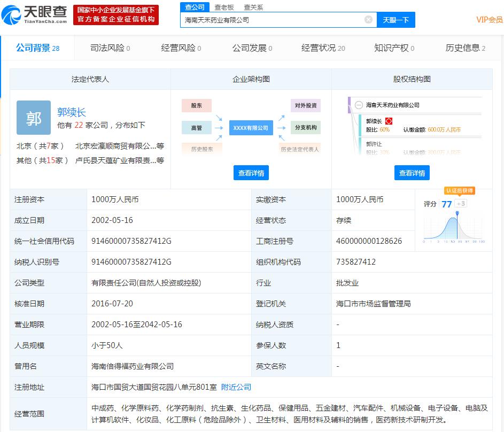Click the 历史法定代表人 box in diagram
The image size is (504, 432).
coord(300,149)
